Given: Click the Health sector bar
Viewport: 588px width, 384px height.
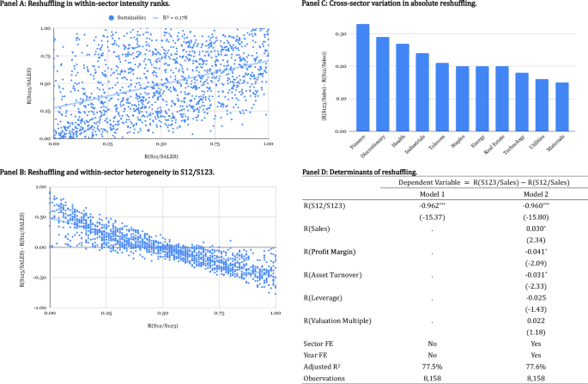Looking at the screenshot, I should pyautogui.click(x=403, y=88).
